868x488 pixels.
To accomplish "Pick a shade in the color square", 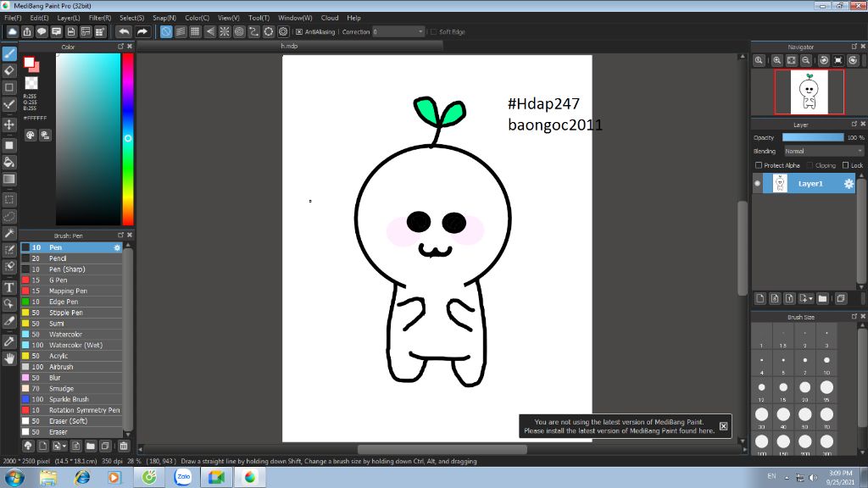I will [88, 139].
